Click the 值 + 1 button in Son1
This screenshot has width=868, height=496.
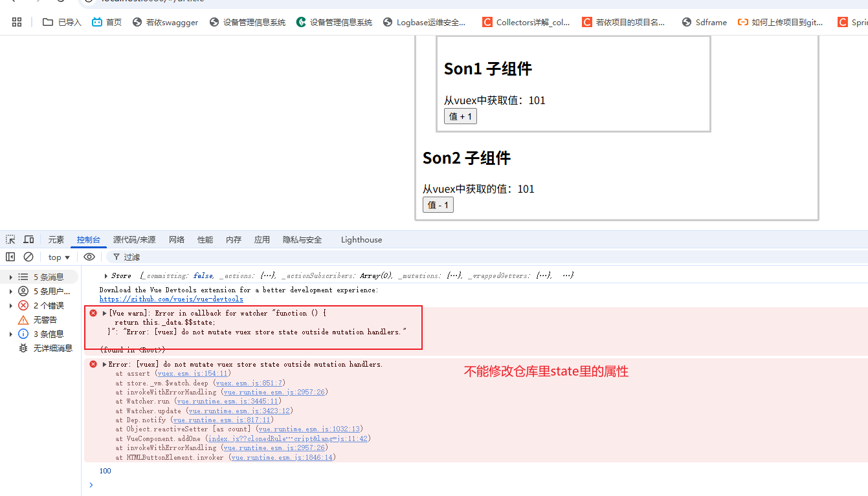point(460,116)
